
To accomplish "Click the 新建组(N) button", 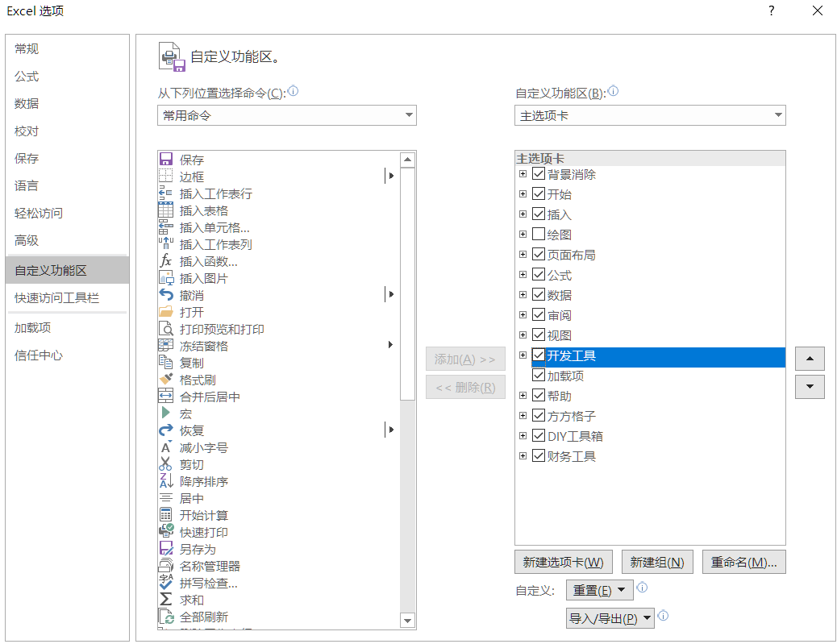I will pyautogui.click(x=657, y=562).
